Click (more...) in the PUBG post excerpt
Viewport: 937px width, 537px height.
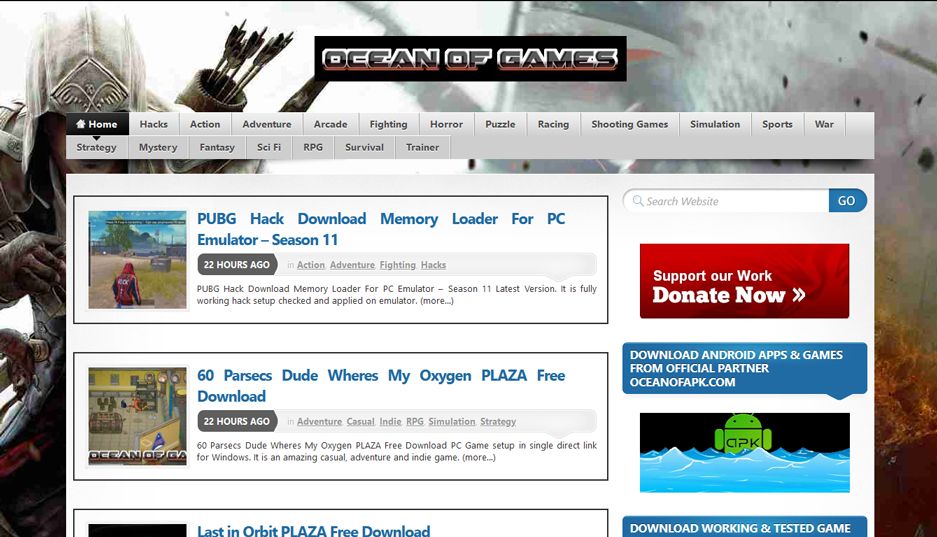pyautogui.click(x=437, y=300)
